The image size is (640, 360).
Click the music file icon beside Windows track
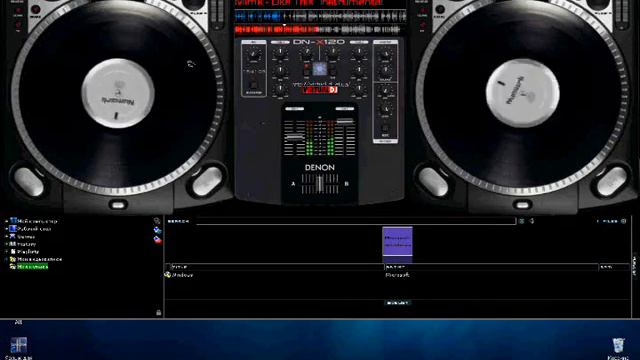click(167, 275)
